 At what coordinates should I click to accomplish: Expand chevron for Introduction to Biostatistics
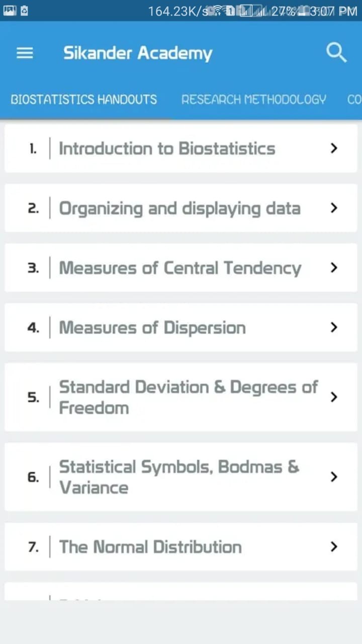coord(333,148)
